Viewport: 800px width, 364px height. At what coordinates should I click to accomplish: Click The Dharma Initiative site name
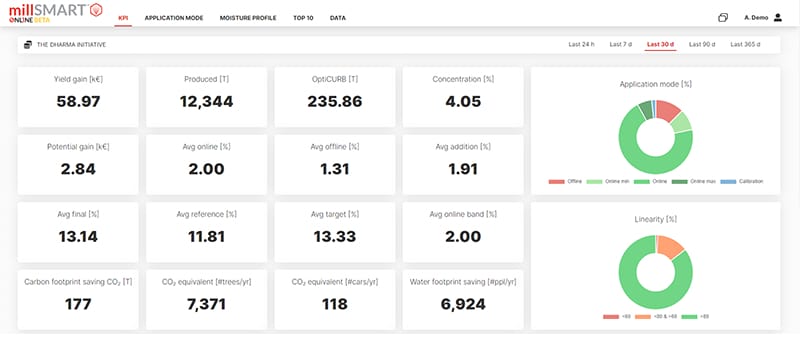click(71, 45)
